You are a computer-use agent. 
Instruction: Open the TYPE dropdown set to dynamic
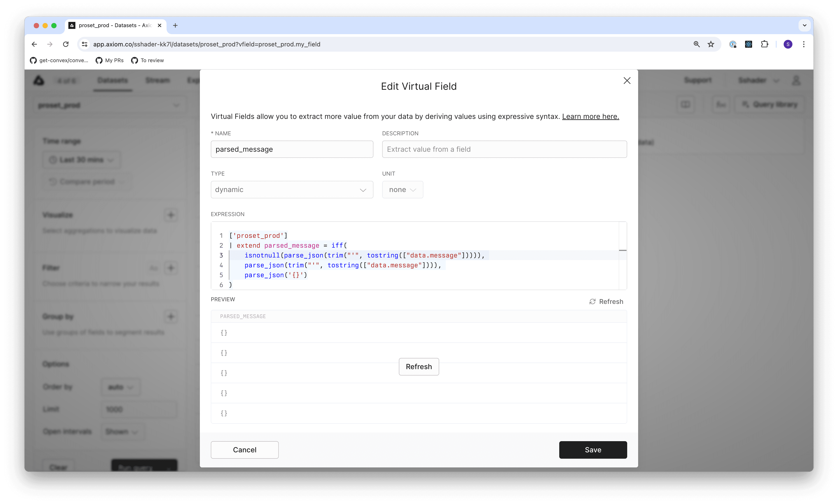coord(292,190)
